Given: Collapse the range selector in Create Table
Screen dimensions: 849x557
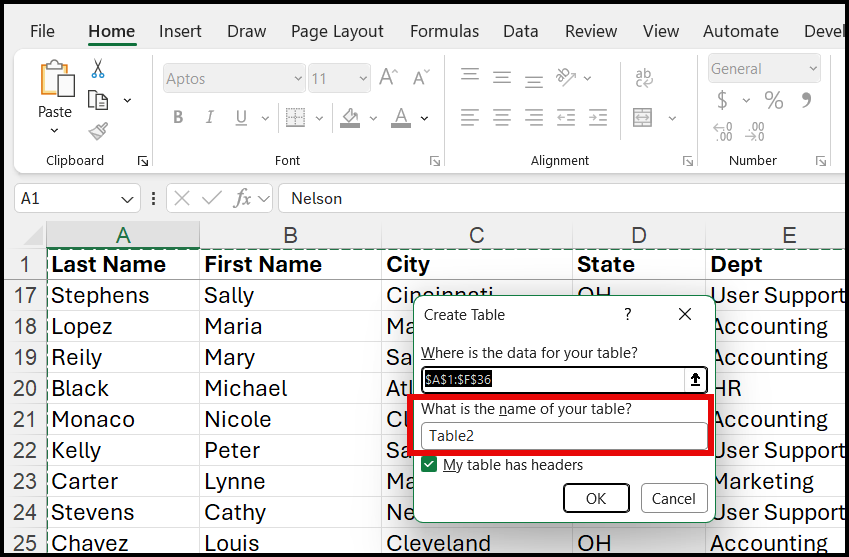Looking at the screenshot, I should click(x=695, y=379).
